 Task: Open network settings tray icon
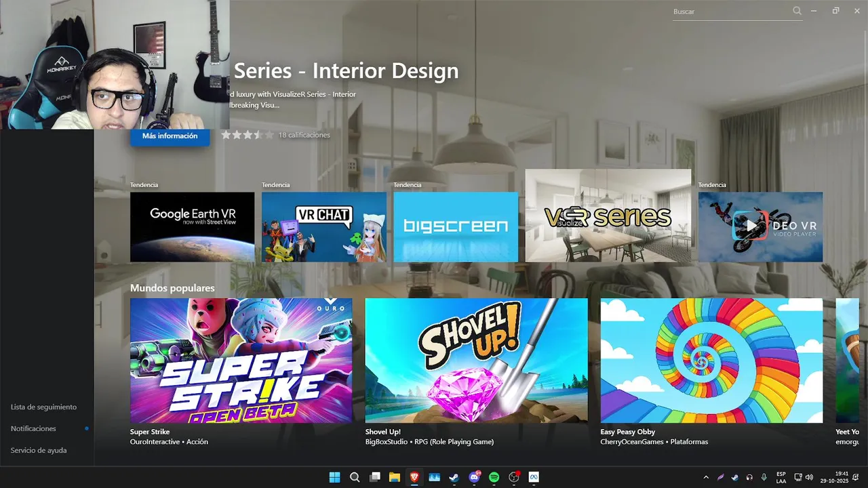click(798, 477)
